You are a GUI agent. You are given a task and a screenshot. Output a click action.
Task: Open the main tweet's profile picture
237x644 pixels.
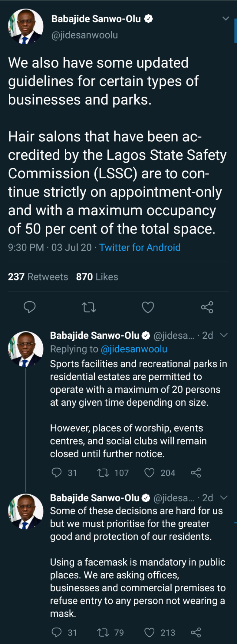(25, 27)
